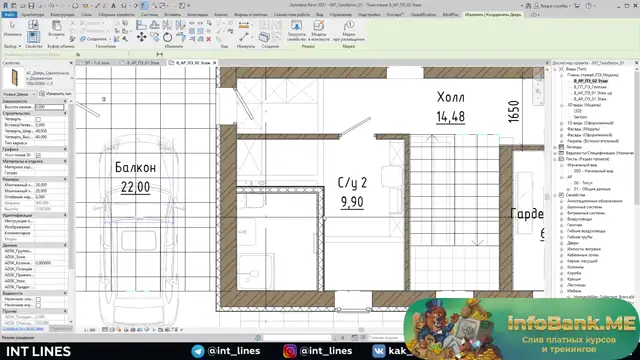Click the red Delete X icon
The image size is (640, 360).
(x=209, y=39)
